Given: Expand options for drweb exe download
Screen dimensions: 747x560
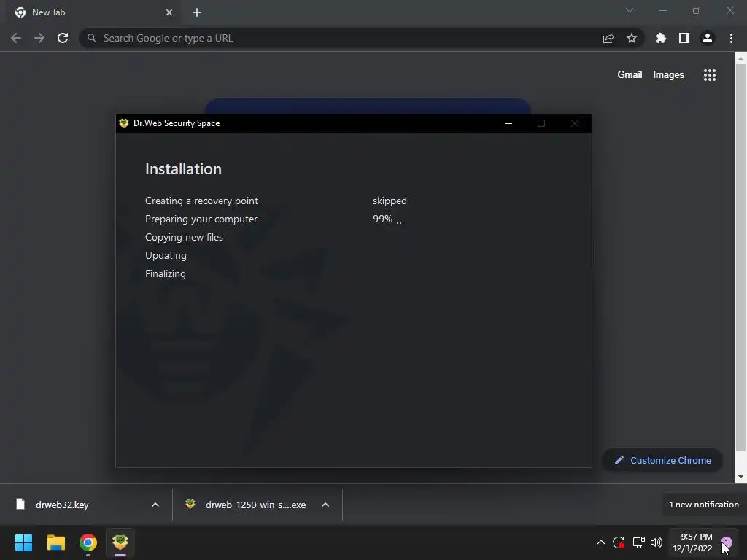Looking at the screenshot, I should coord(325,505).
